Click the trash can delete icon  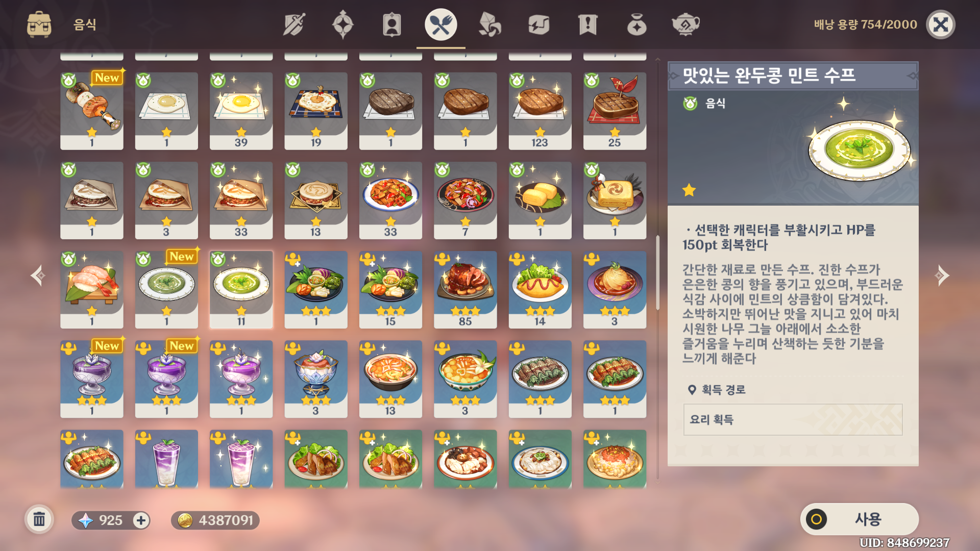click(x=39, y=520)
